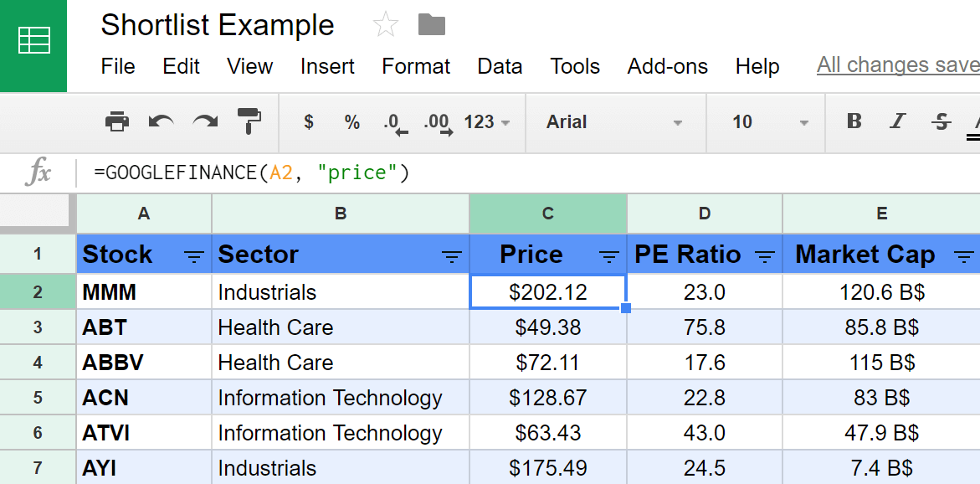This screenshot has height=484, width=980.
Task: Decrease decimal places
Action: click(395, 123)
